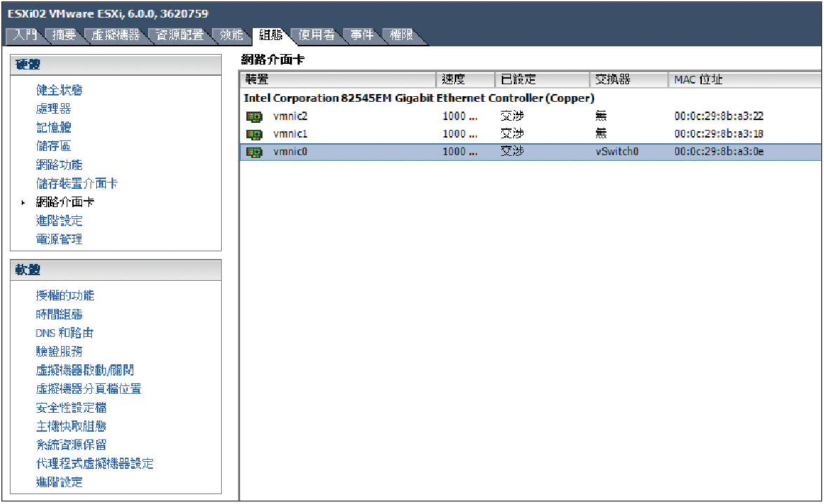The width and height of the screenshot is (824, 504).
Task: Click the 軟體 panel header
Action: [x=116, y=270]
